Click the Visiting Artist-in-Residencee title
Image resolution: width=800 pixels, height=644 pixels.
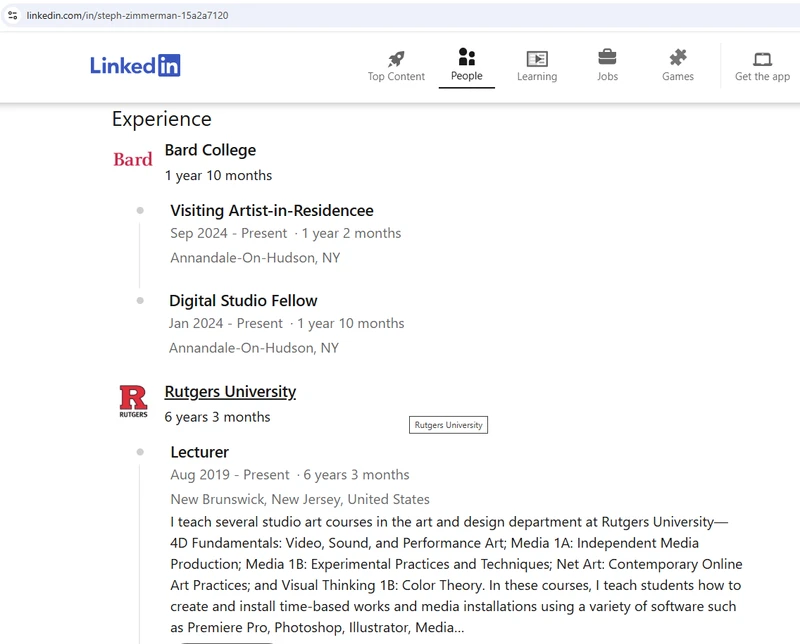(272, 210)
